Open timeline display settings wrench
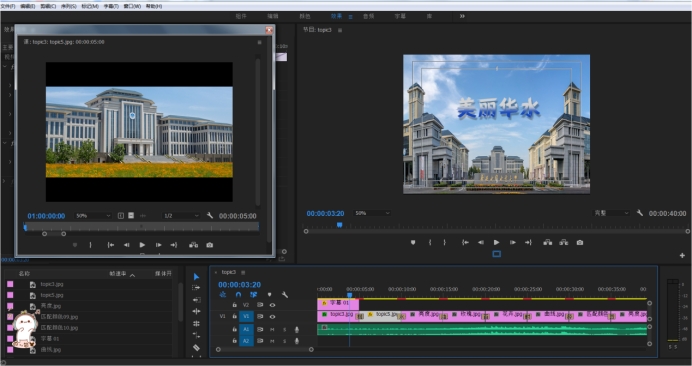The height and width of the screenshot is (366, 692). click(285, 294)
